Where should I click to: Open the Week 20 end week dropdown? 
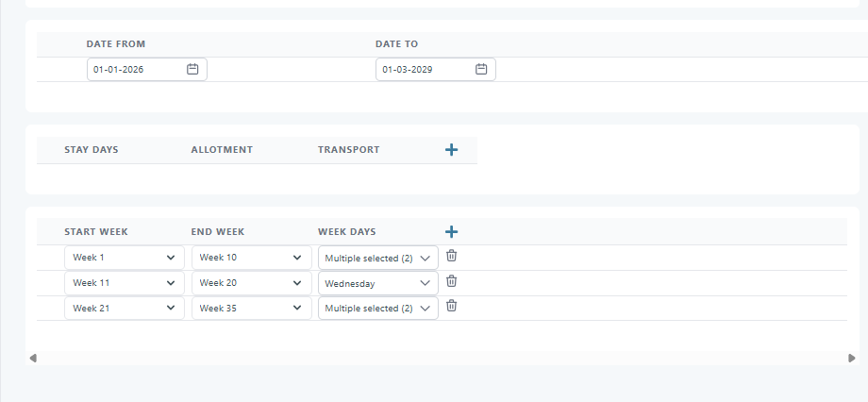point(251,283)
